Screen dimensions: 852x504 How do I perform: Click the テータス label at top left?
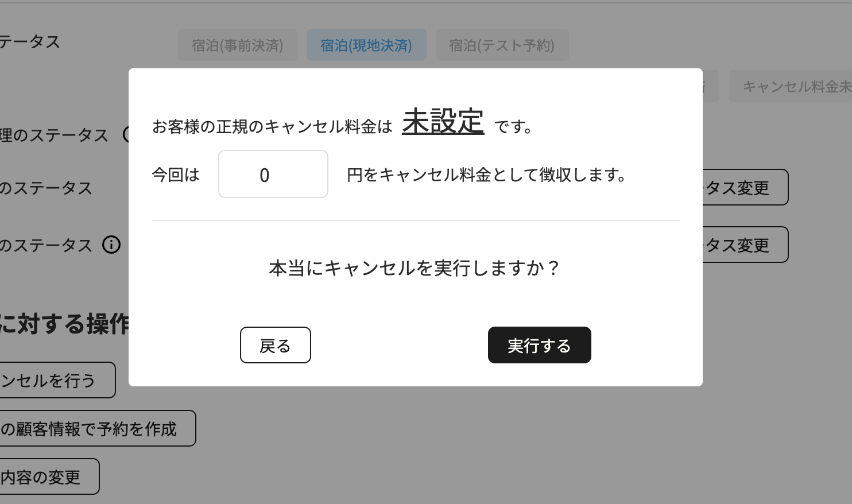click(x=30, y=41)
